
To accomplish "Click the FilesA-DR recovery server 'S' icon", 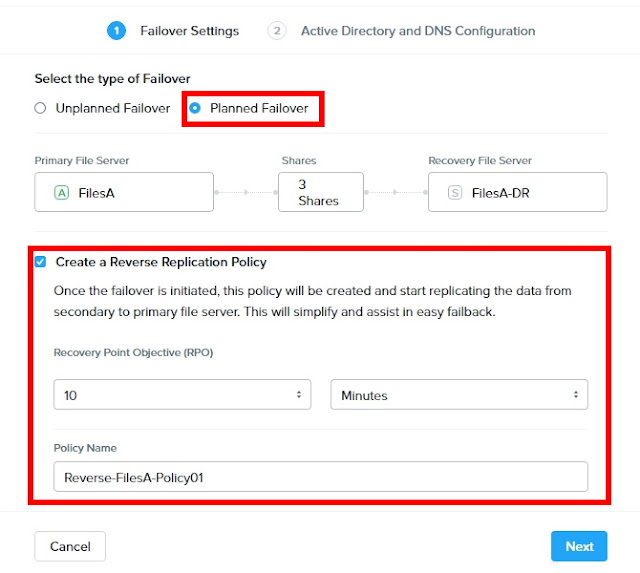I will pyautogui.click(x=455, y=193).
